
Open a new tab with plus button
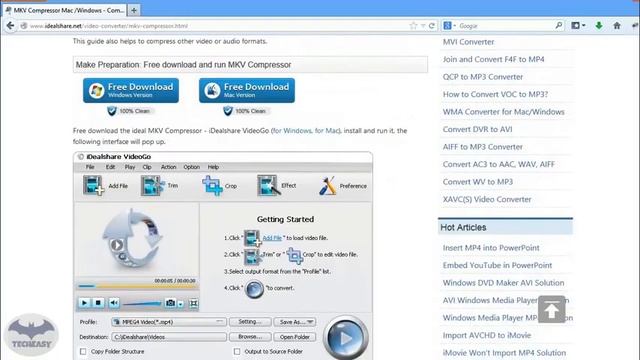coord(133,10)
